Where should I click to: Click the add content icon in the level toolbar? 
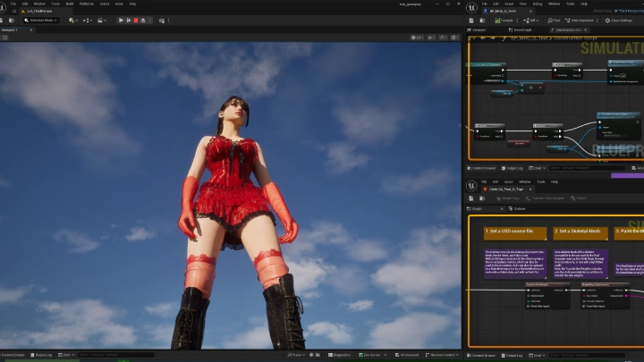[72, 20]
